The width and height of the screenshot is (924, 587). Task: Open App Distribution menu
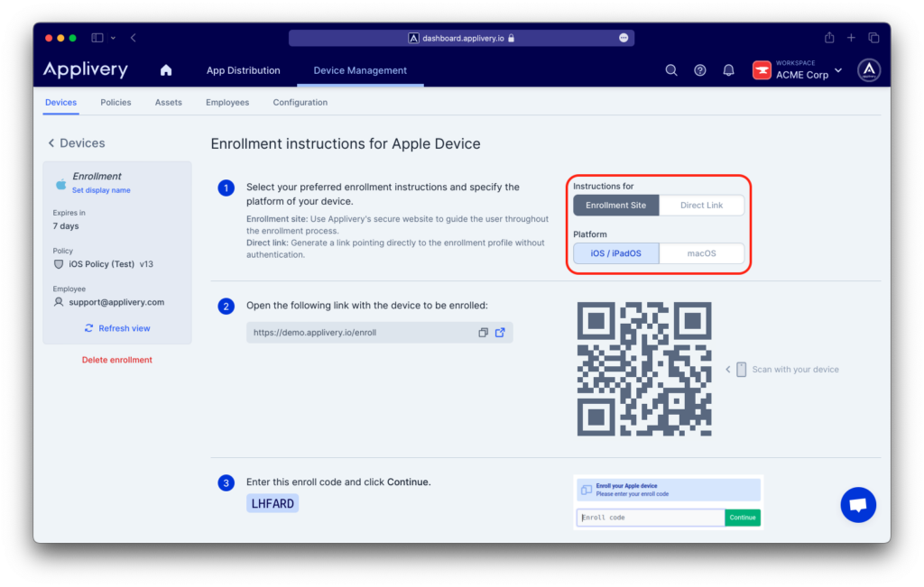click(x=243, y=70)
